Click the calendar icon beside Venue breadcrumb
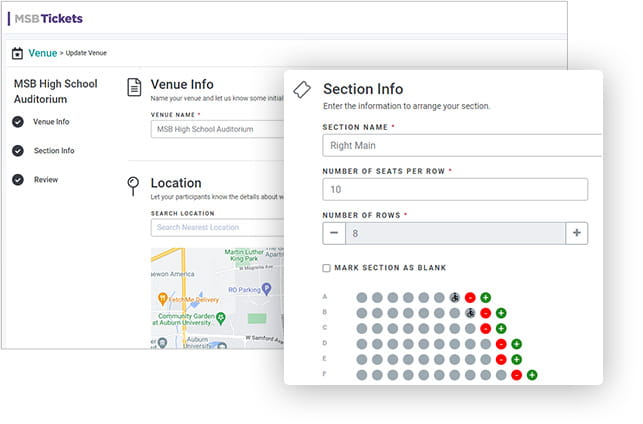Screen dimensions: 643x424 [x=17, y=53]
